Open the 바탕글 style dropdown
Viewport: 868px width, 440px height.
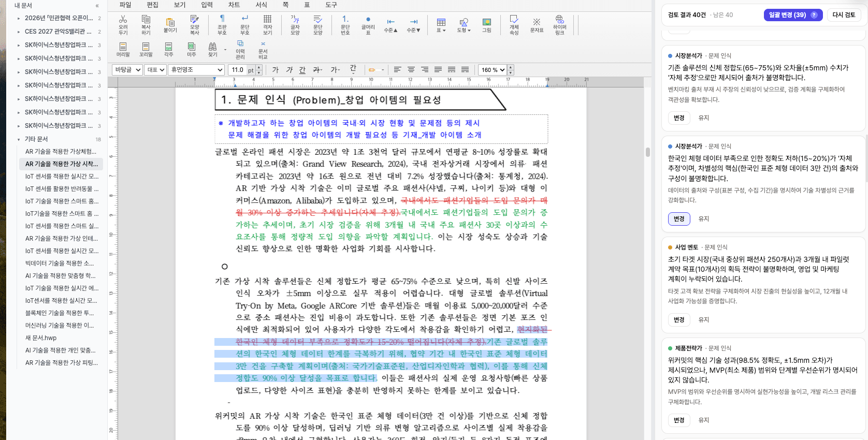pyautogui.click(x=127, y=69)
